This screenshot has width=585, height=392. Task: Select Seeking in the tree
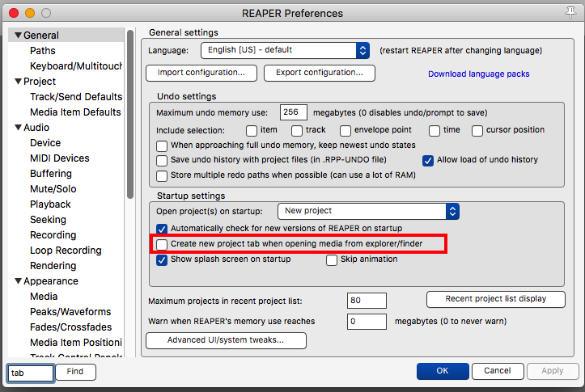(48, 220)
